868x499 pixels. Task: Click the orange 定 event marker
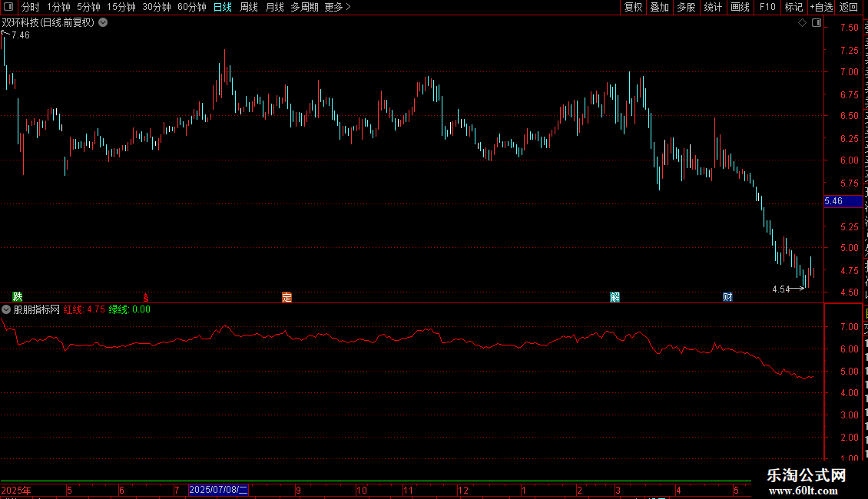coord(287,297)
